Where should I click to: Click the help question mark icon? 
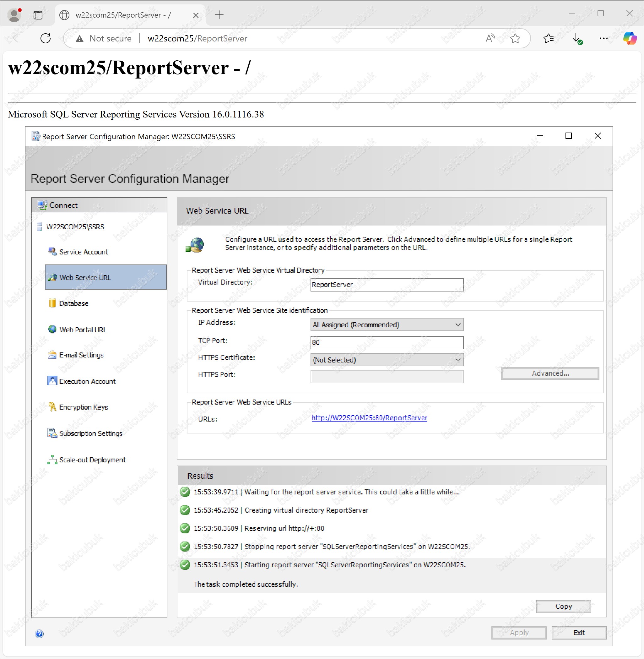coord(39,634)
